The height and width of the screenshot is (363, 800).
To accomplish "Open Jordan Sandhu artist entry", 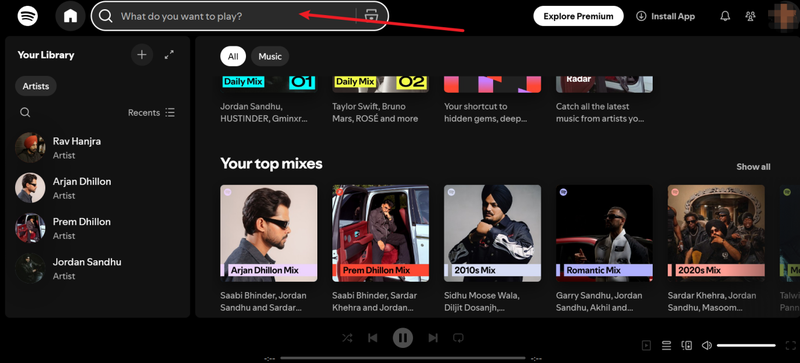I will point(97,269).
